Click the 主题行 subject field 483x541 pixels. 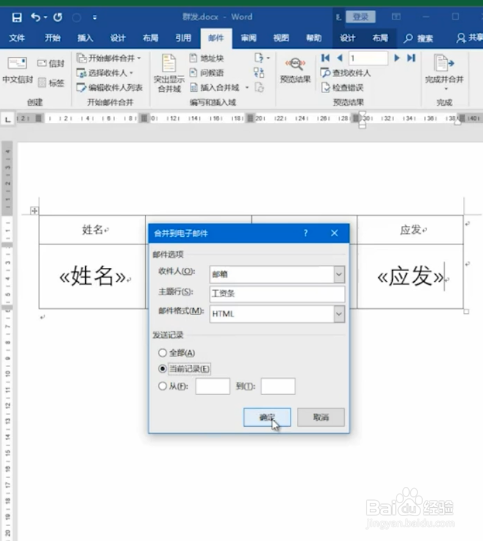click(277, 293)
